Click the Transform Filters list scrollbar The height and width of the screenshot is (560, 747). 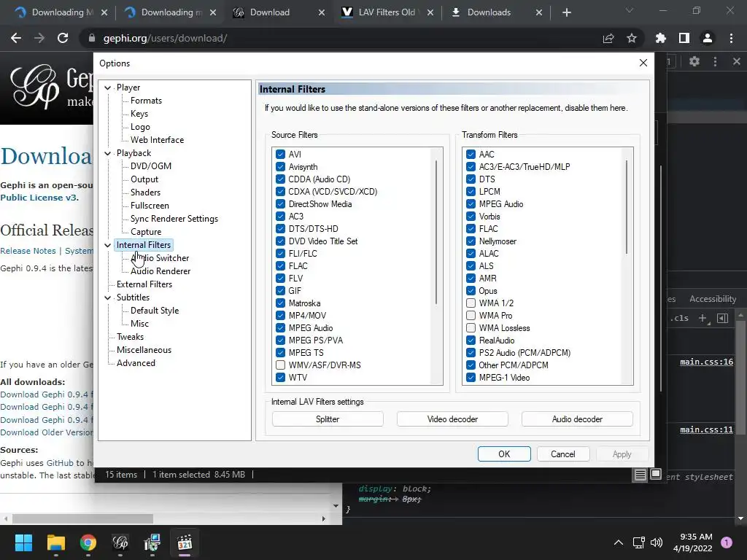point(627,206)
